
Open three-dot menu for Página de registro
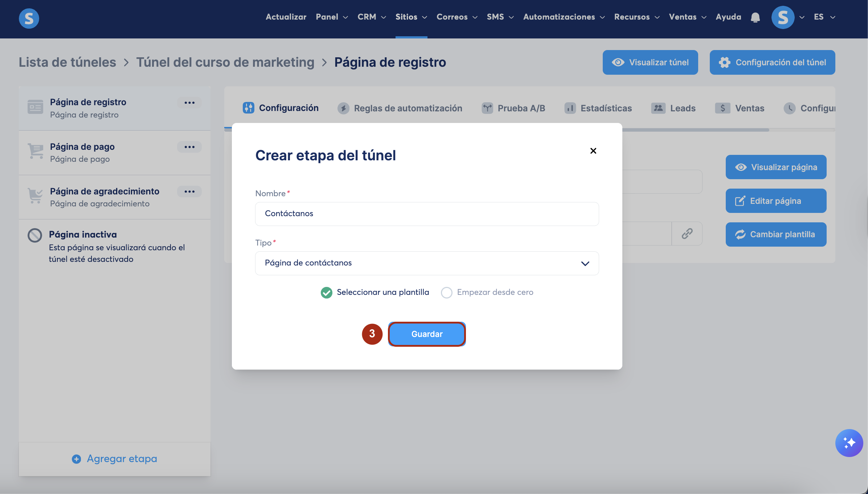(189, 103)
